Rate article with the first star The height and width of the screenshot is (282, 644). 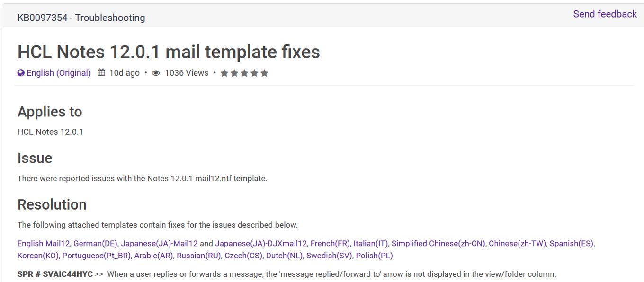(x=224, y=73)
